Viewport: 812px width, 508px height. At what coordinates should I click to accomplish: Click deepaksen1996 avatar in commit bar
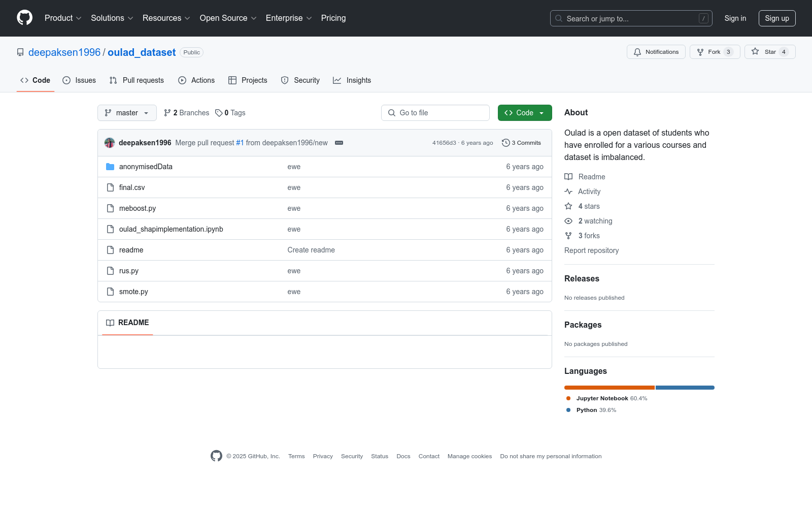click(110, 143)
